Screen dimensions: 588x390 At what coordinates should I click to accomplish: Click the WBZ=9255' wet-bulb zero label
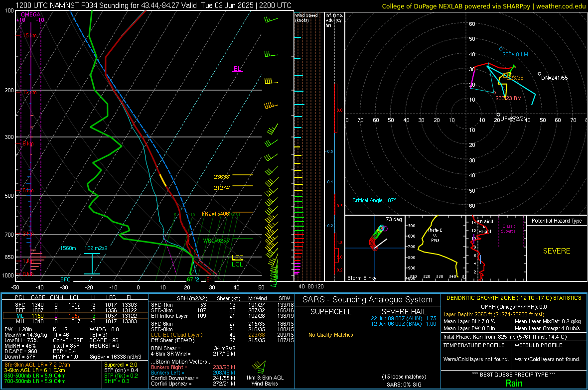(216, 241)
